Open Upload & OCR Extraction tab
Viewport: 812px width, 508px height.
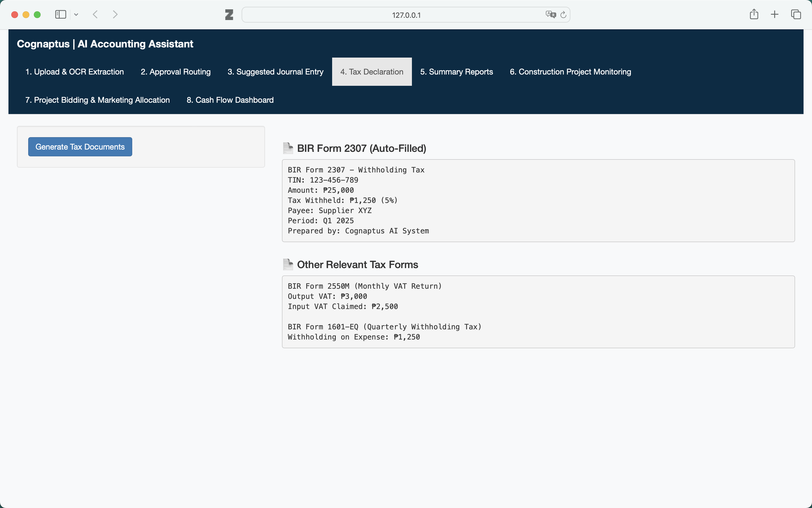click(74, 72)
